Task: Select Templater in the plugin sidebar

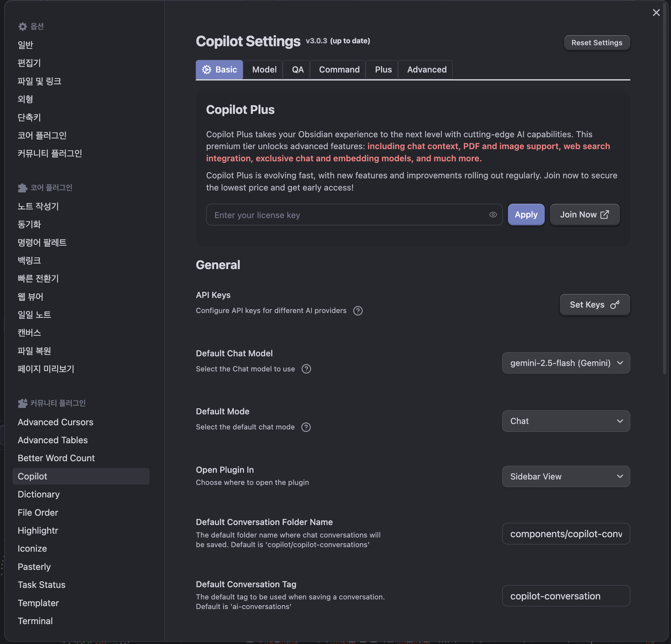Action: [38, 603]
